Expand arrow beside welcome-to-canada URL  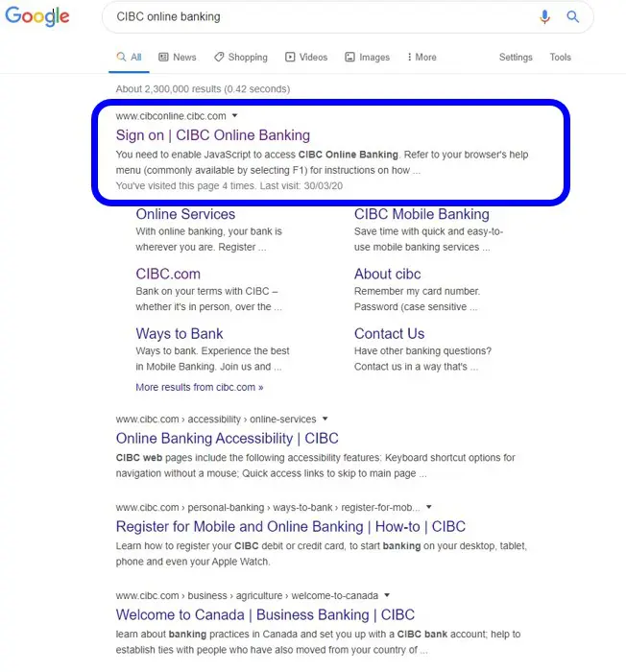point(387,595)
